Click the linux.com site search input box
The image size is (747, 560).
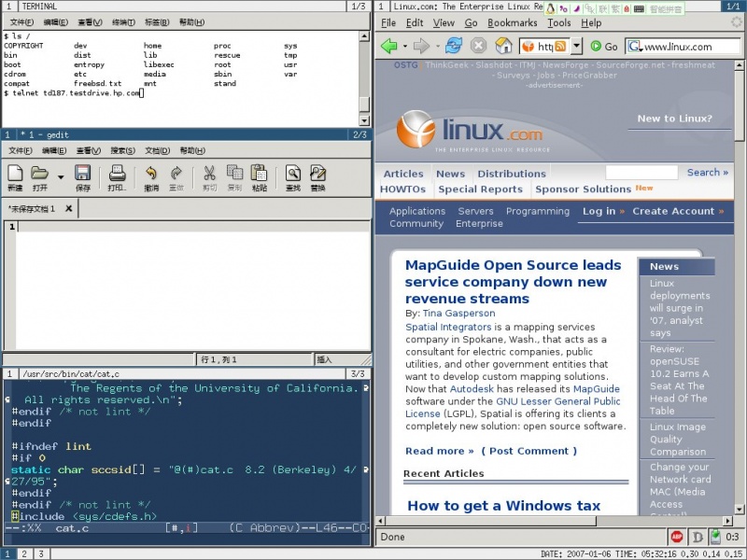641,173
